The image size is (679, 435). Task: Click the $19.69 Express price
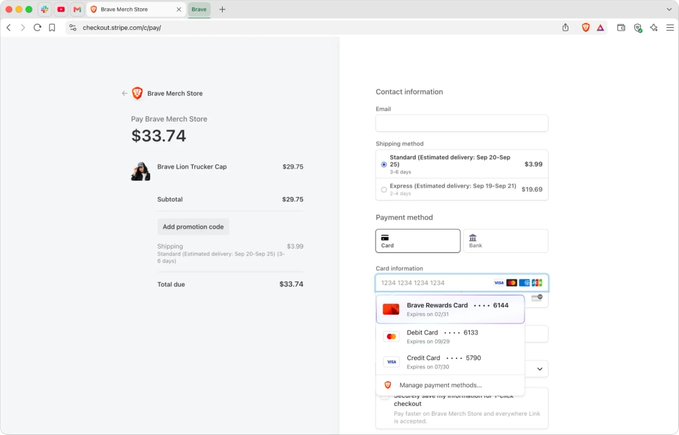click(x=532, y=189)
